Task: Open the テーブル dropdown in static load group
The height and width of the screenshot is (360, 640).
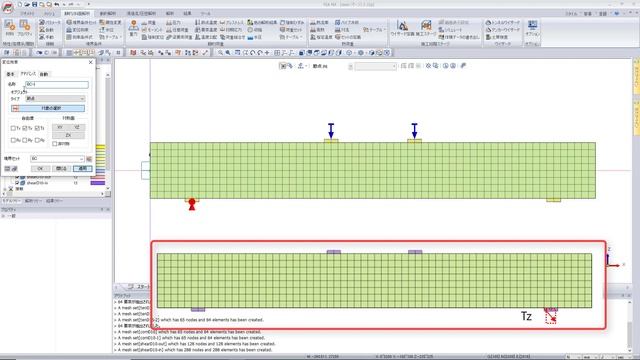Action: [x=292, y=37]
